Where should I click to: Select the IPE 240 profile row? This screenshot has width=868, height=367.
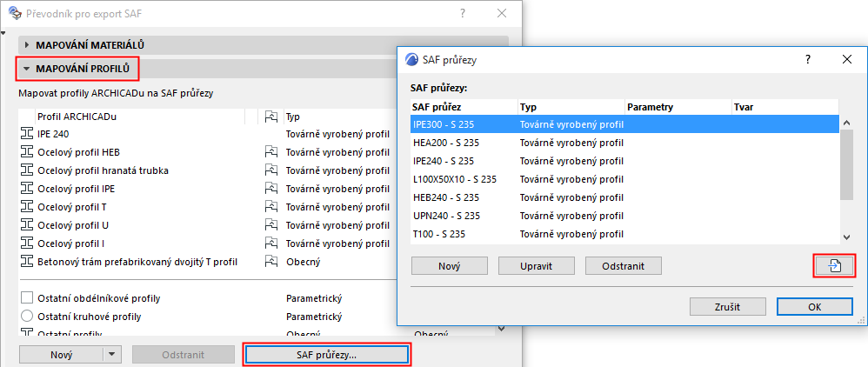208,133
